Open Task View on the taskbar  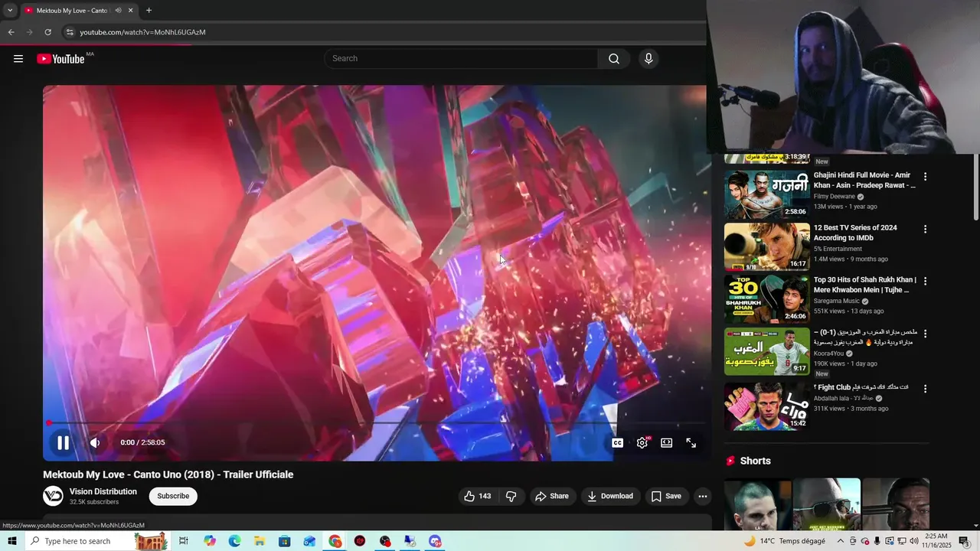(183, 541)
